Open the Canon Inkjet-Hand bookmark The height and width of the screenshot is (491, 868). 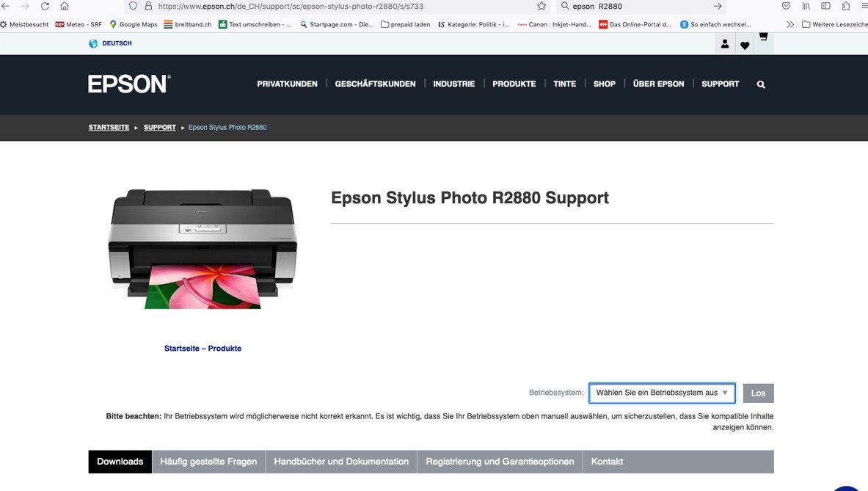(554, 24)
